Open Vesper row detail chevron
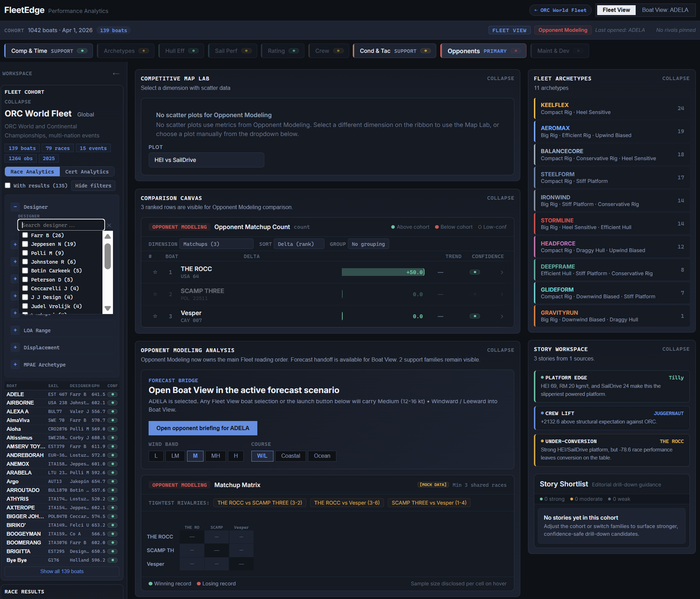This screenshot has height=599, width=700. tap(502, 316)
